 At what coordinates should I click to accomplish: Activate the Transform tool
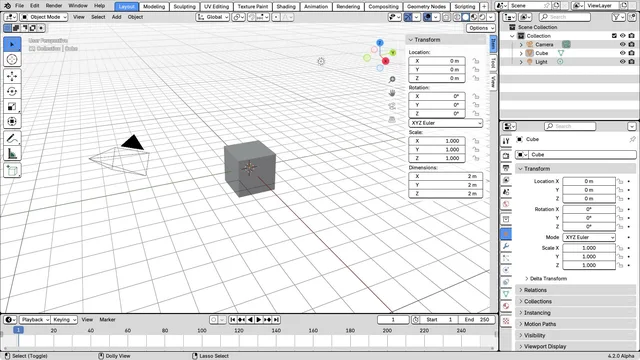tap(12, 122)
